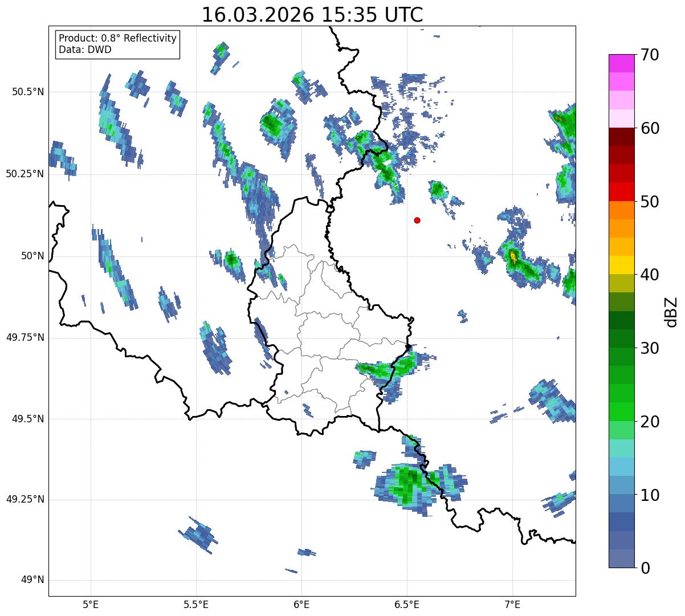Click the yellow colorbar swatch above 40
This screenshot has width=685, height=616.
[x=621, y=265]
